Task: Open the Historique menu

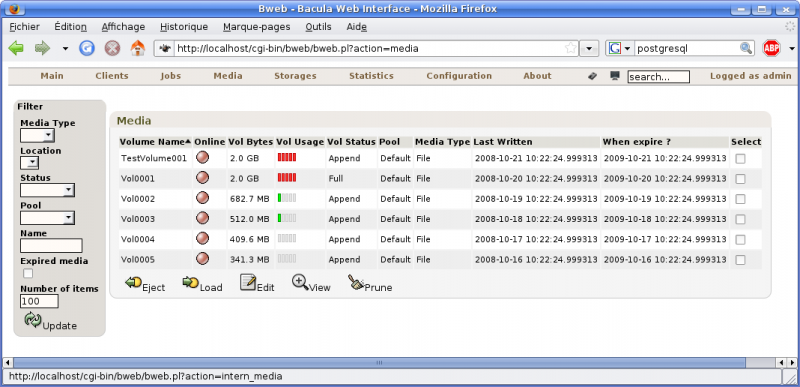Action: (184, 27)
